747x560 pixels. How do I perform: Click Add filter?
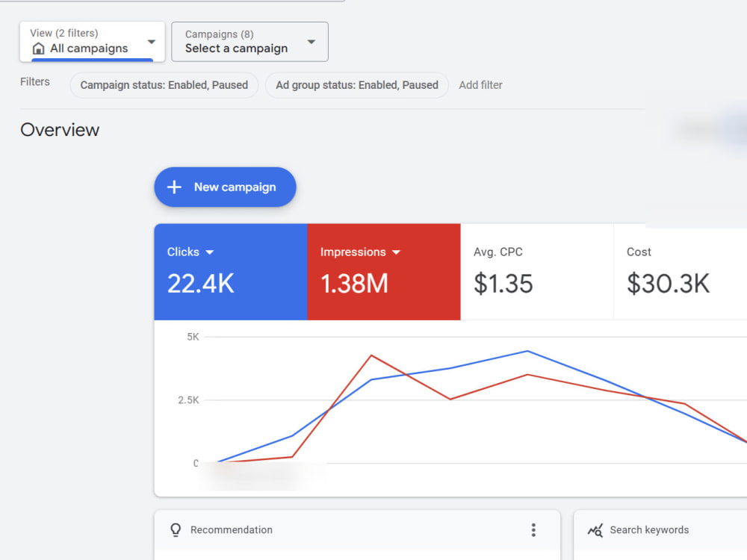tap(480, 85)
